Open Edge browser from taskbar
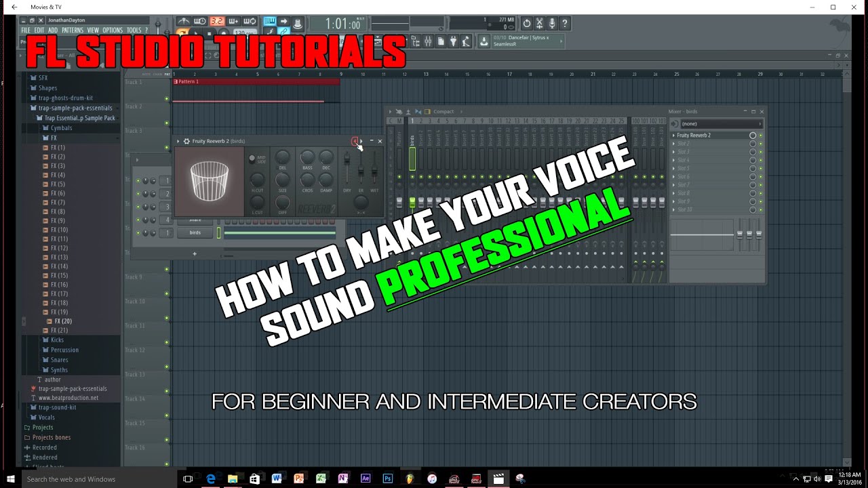Screen dimensions: 868x488 point(211,479)
